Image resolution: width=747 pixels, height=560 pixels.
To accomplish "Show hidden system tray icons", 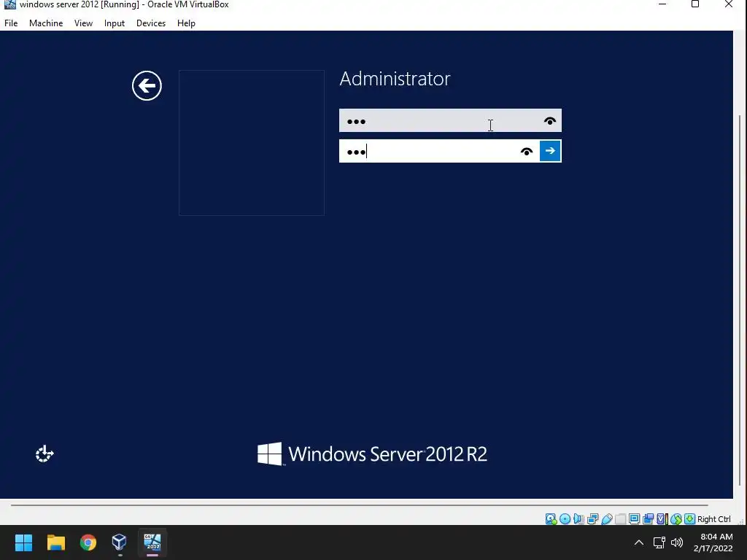I will click(639, 542).
